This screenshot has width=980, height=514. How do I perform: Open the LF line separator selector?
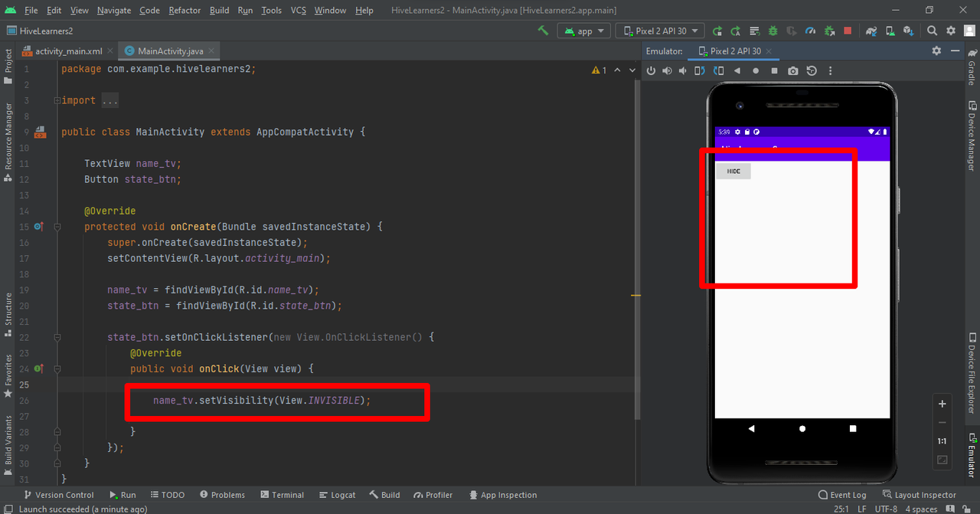click(x=862, y=509)
